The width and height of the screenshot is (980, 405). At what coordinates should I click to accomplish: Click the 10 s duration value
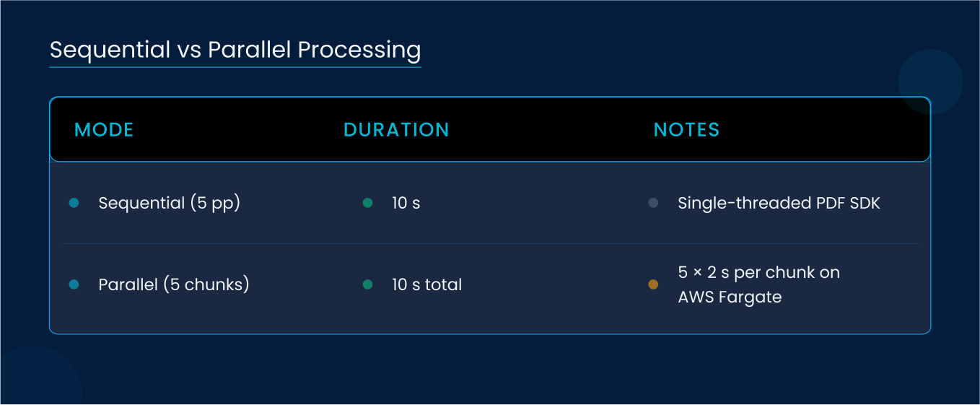point(406,204)
